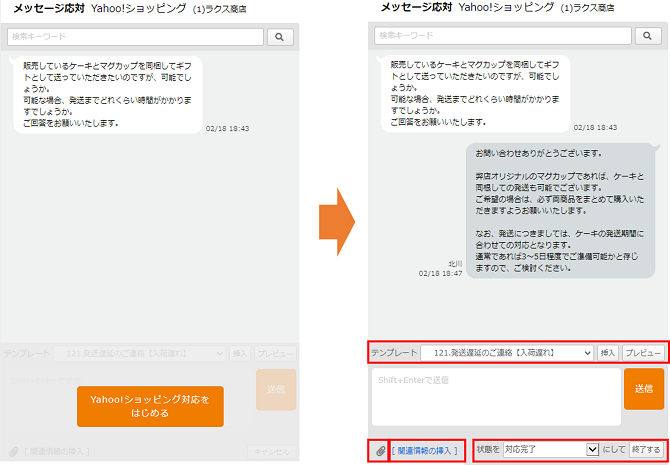Click 挿入 button in right panel
The height and width of the screenshot is (465, 670).
point(608,353)
